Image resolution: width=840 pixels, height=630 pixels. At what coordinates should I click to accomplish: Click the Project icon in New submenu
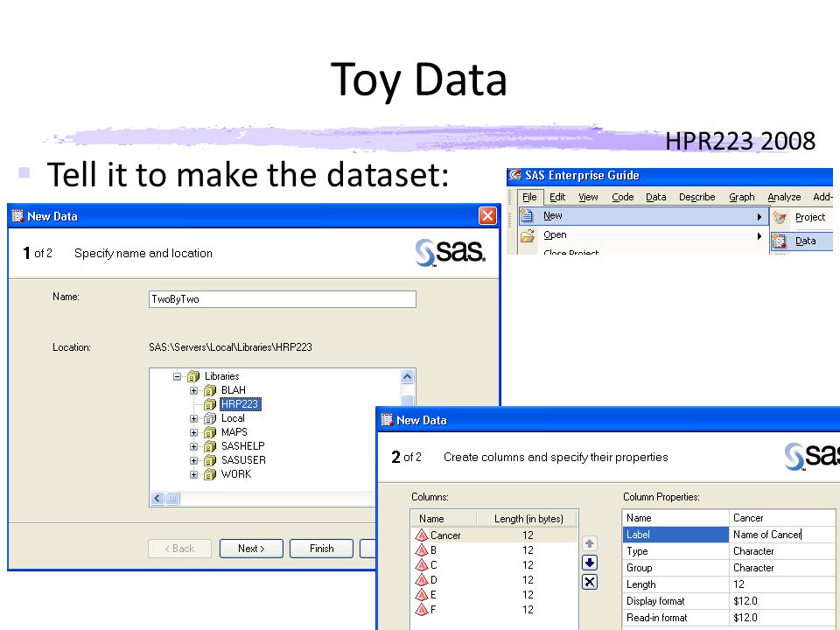[780, 218]
